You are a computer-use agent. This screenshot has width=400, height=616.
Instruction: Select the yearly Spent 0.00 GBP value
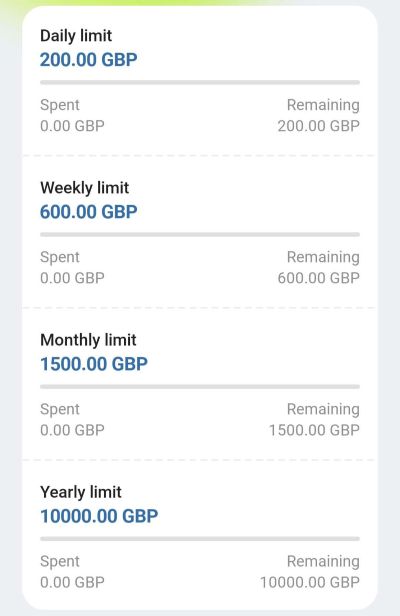[x=72, y=582]
